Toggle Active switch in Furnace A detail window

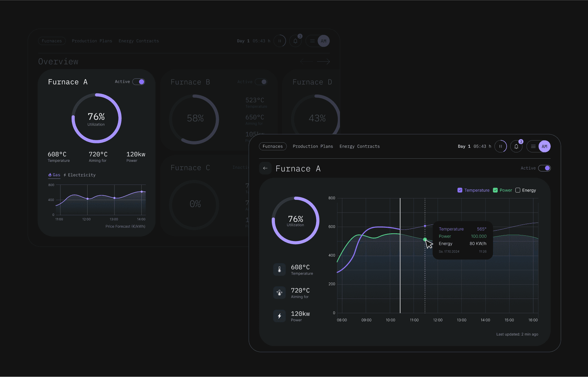pos(544,168)
